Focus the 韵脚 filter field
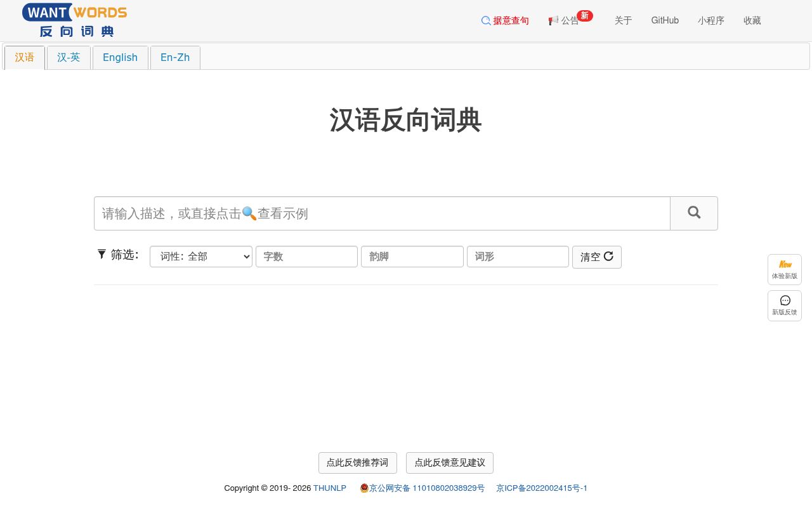This screenshot has height=508, width=812. coord(412,257)
